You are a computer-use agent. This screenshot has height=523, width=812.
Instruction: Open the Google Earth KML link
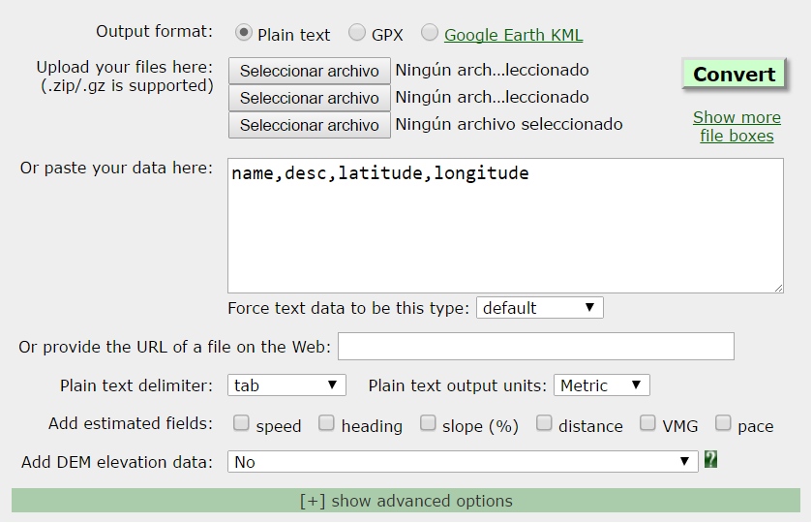(513, 35)
